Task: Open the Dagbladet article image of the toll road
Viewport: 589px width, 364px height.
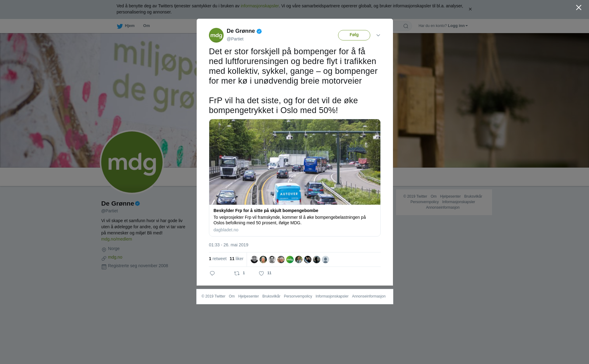Action: [x=295, y=162]
